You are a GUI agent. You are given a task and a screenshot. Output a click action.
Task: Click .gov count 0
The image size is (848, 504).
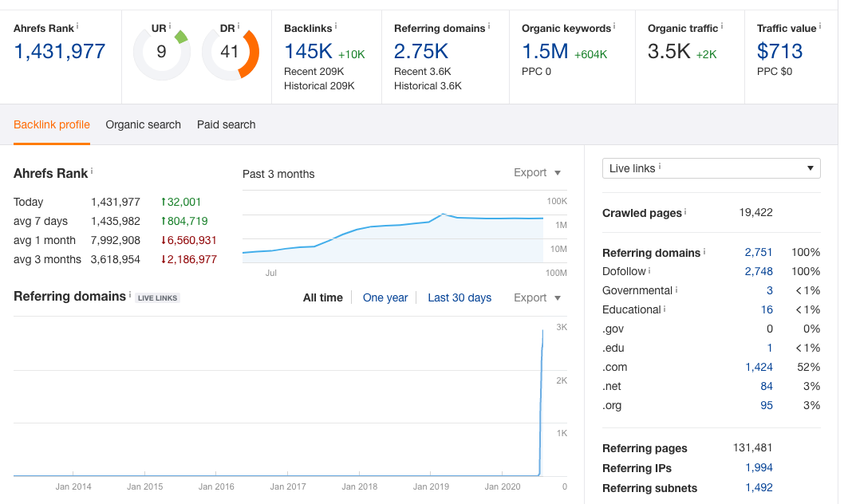point(770,329)
